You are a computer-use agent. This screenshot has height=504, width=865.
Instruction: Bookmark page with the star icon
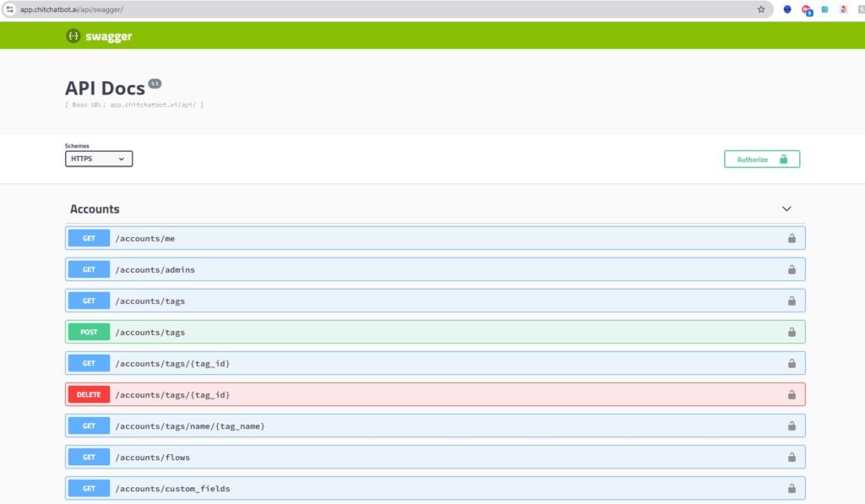[x=761, y=9]
